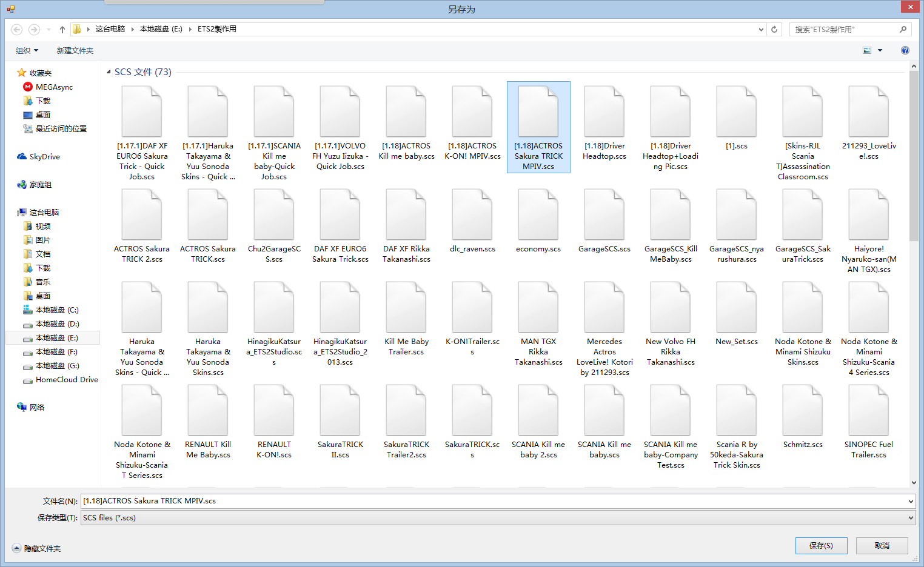Image resolution: width=924 pixels, height=567 pixels.
Task: Select the MAN TGX Rikka Takanashi.scs icon
Action: [x=538, y=308]
